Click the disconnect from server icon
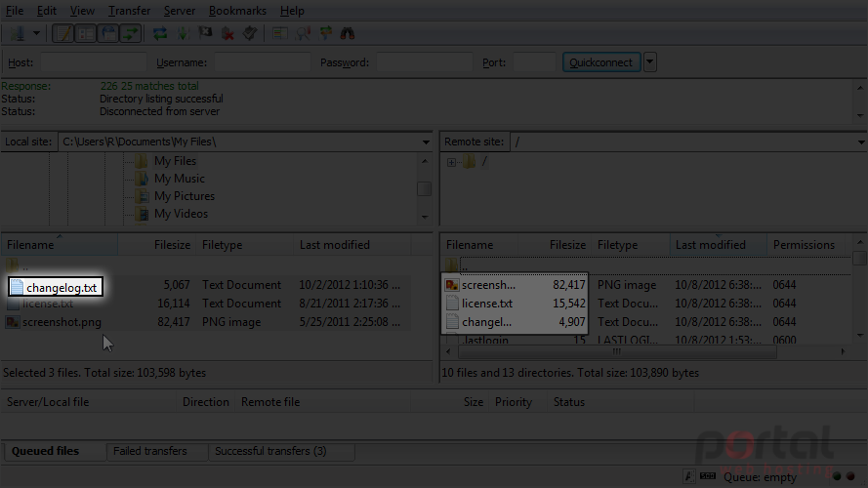Viewport: 868px width, 488px height. click(227, 34)
